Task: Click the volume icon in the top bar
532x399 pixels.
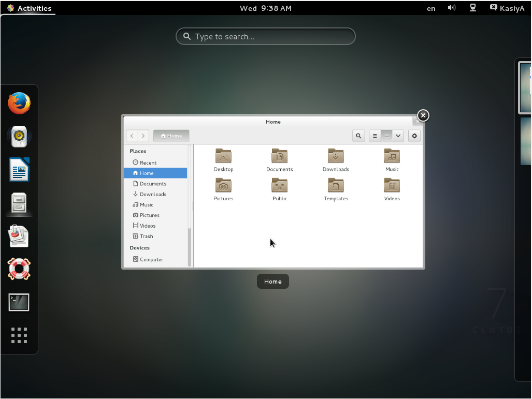Action: pos(452,8)
